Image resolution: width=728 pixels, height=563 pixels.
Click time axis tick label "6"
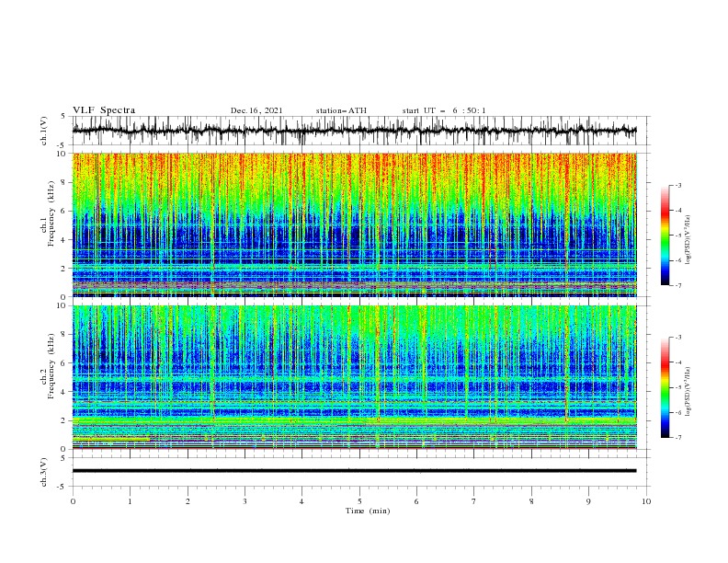click(x=416, y=501)
